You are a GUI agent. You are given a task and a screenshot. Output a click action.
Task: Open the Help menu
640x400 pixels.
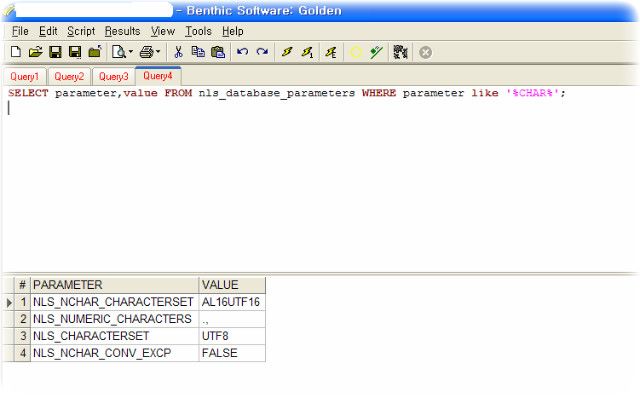pos(233,31)
